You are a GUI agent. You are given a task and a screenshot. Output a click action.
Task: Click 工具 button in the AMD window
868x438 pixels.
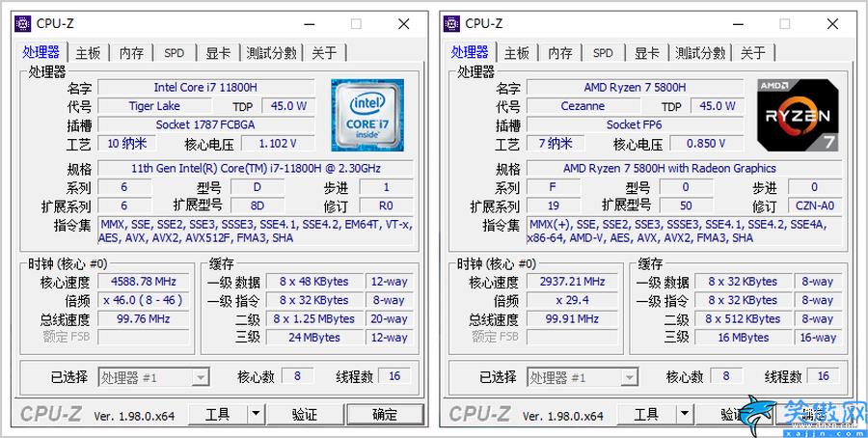(647, 414)
